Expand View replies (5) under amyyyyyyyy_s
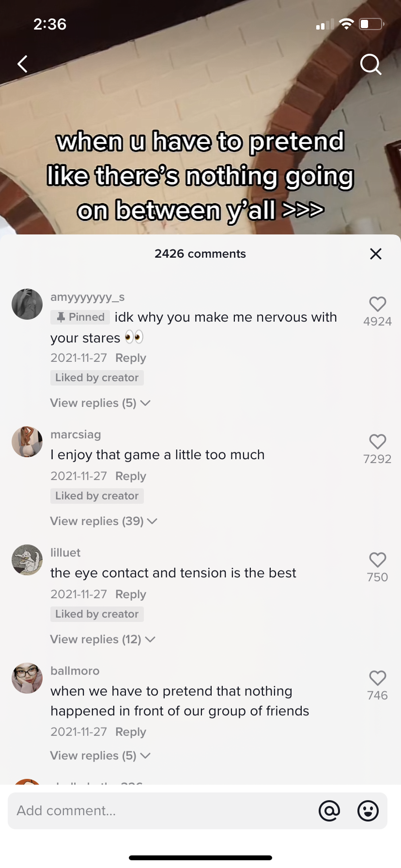The image size is (401, 868). 100,403
